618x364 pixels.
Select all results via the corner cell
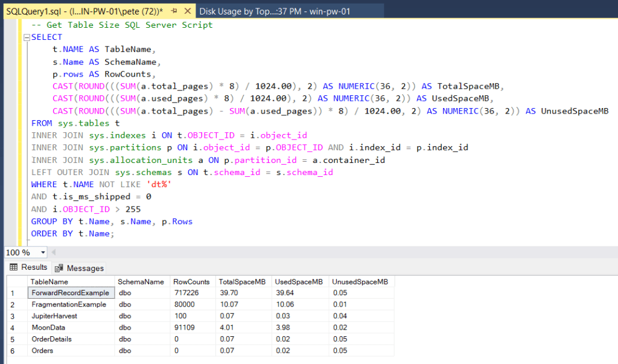pos(18,281)
